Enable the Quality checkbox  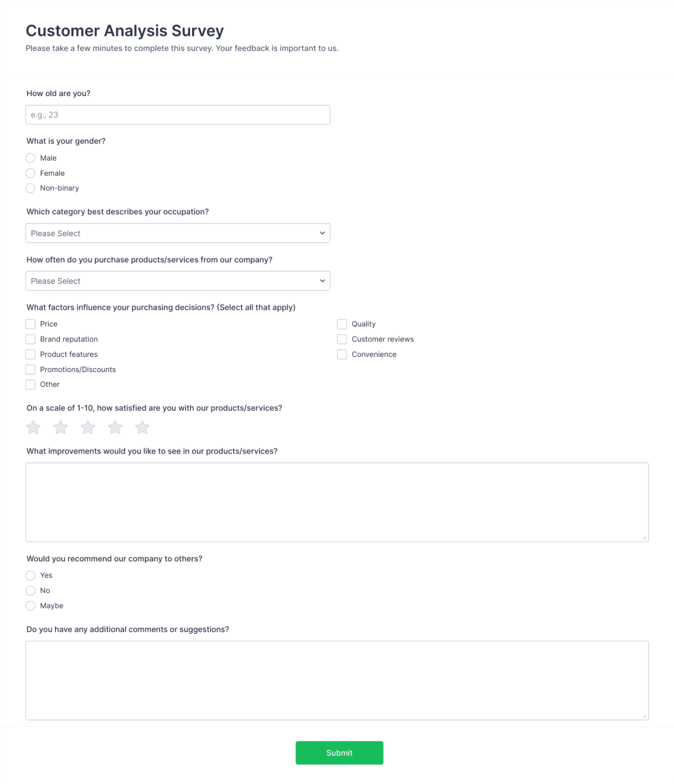[341, 324]
